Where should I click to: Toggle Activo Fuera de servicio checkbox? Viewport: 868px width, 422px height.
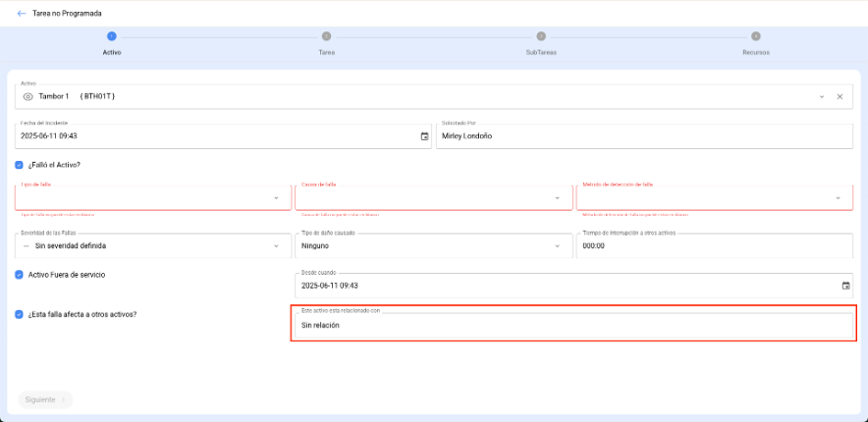coord(20,275)
